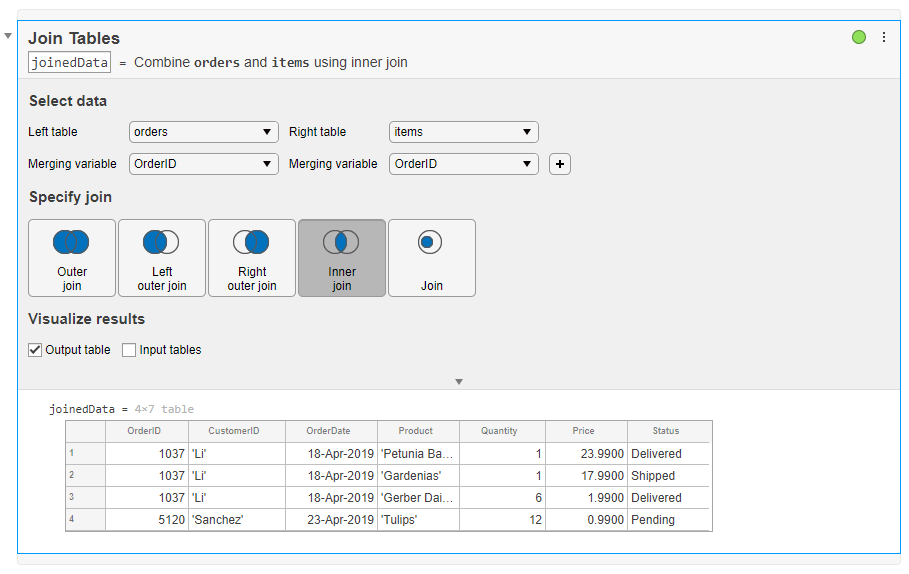The width and height of the screenshot is (909, 574).
Task: Select the 'Sanchez' customer cell
Action: coord(237,520)
